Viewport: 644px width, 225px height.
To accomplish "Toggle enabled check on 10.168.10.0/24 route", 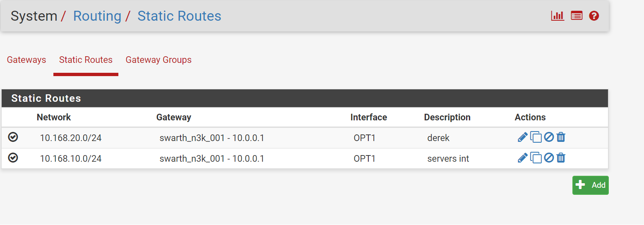I will tap(13, 158).
